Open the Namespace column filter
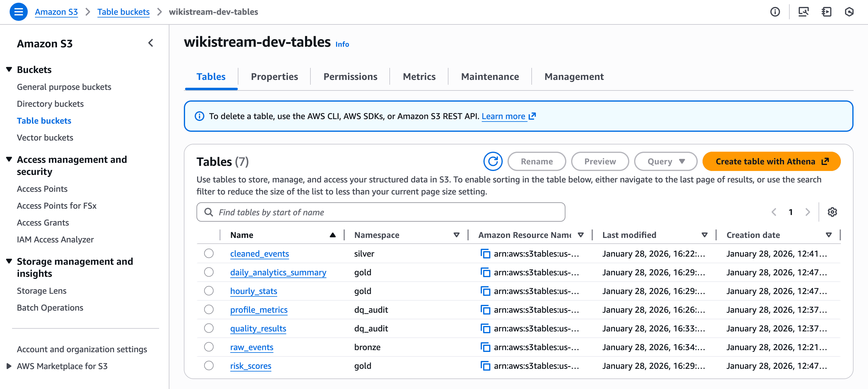The width and height of the screenshot is (868, 389). coord(457,235)
